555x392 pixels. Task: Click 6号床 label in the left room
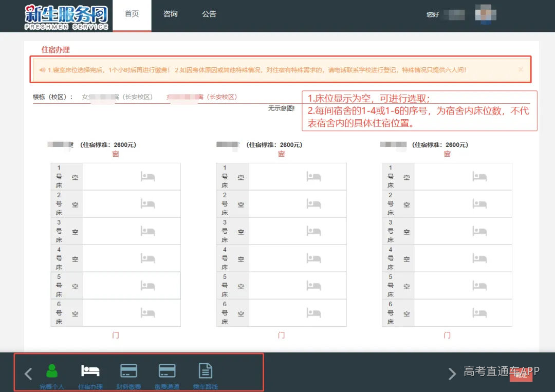point(59,313)
